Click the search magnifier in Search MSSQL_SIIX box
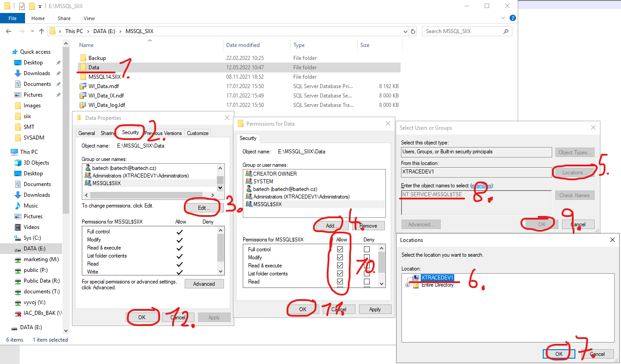621x364 pixels. (506, 31)
